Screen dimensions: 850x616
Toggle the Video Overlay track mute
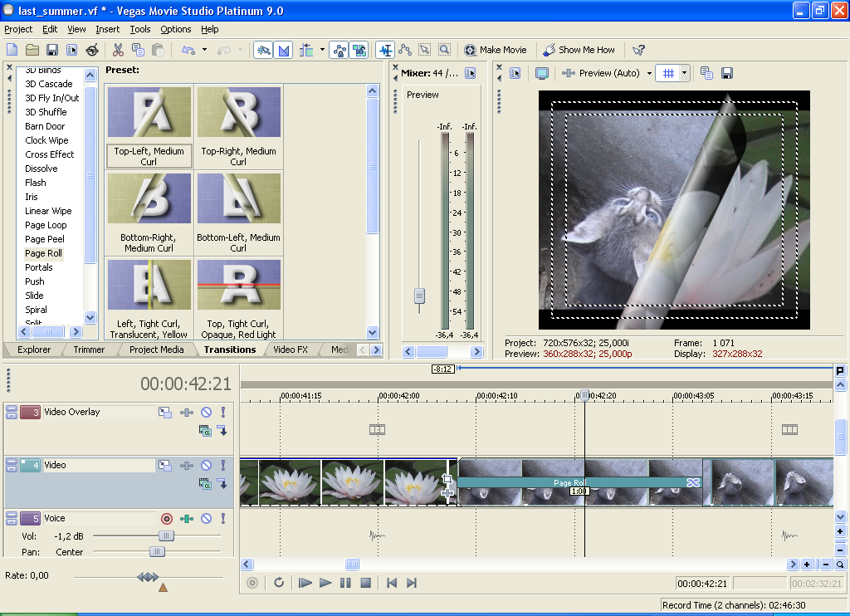[x=206, y=412]
